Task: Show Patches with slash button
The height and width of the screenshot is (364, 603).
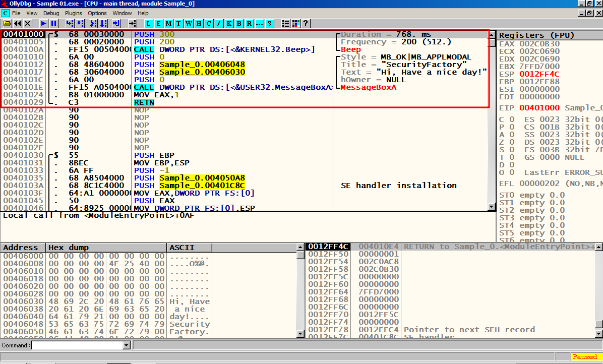Action: click(219, 24)
